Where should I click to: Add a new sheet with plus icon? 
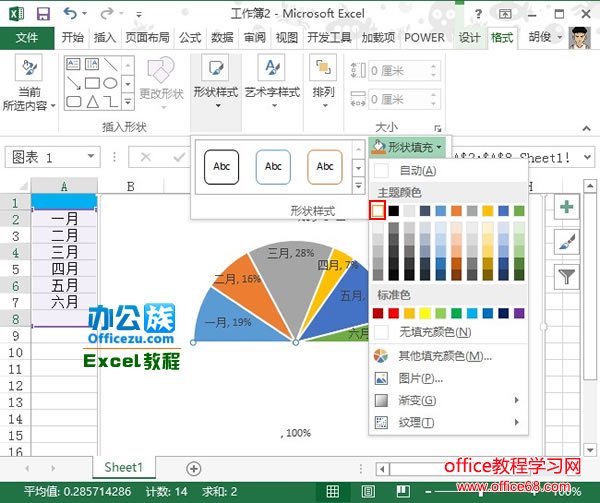tap(194, 469)
